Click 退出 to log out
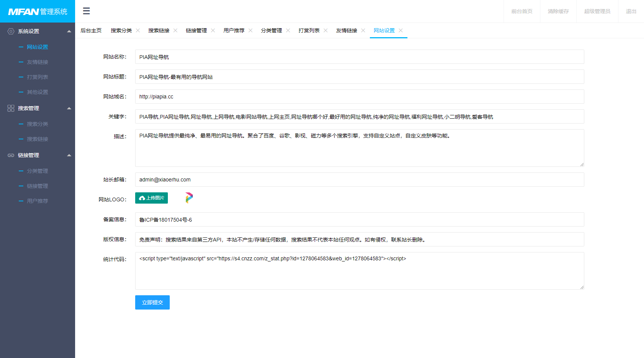This screenshot has width=644, height=358. click(631, 11)
